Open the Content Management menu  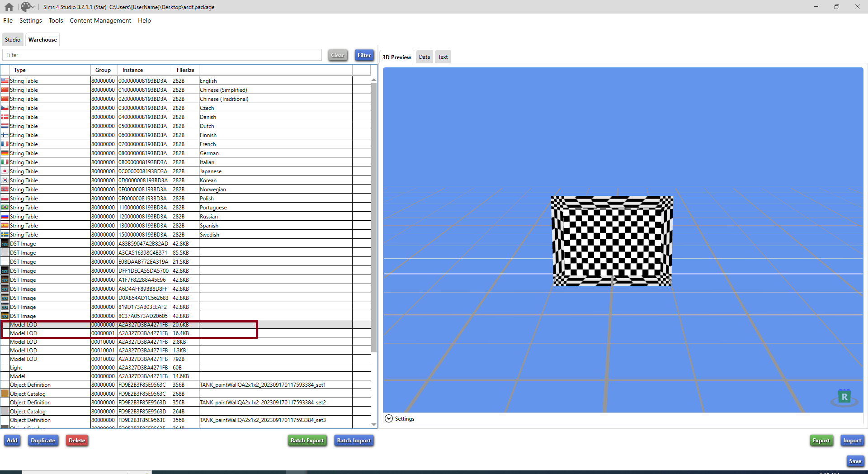(100, 20)
